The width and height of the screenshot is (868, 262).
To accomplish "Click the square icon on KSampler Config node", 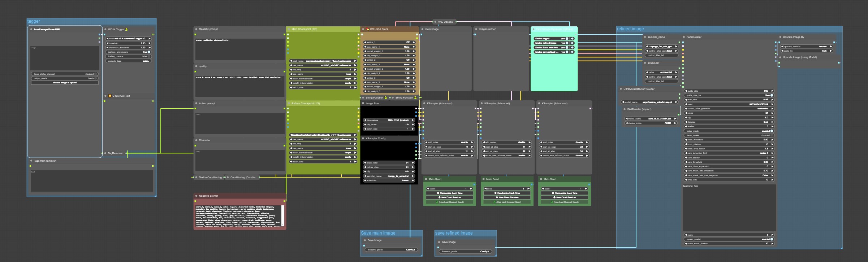I will coord(363,139).
